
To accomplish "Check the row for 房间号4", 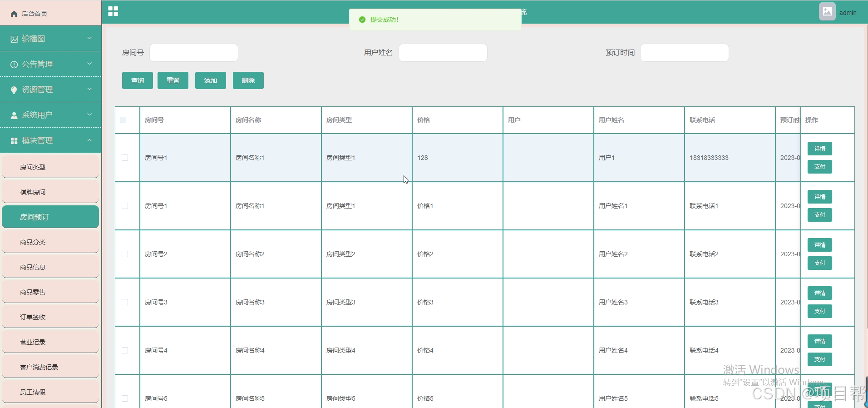I will click(125, 350).
